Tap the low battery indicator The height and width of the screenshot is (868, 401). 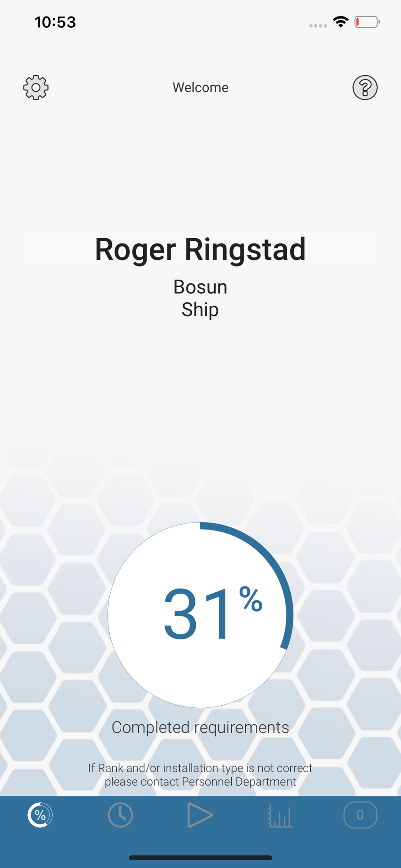pos(367,22)
